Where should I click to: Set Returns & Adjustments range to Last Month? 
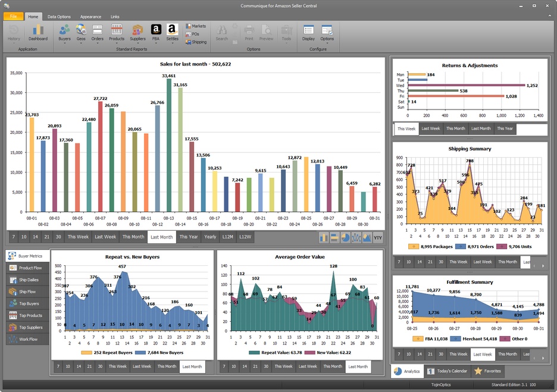(481, 128)
